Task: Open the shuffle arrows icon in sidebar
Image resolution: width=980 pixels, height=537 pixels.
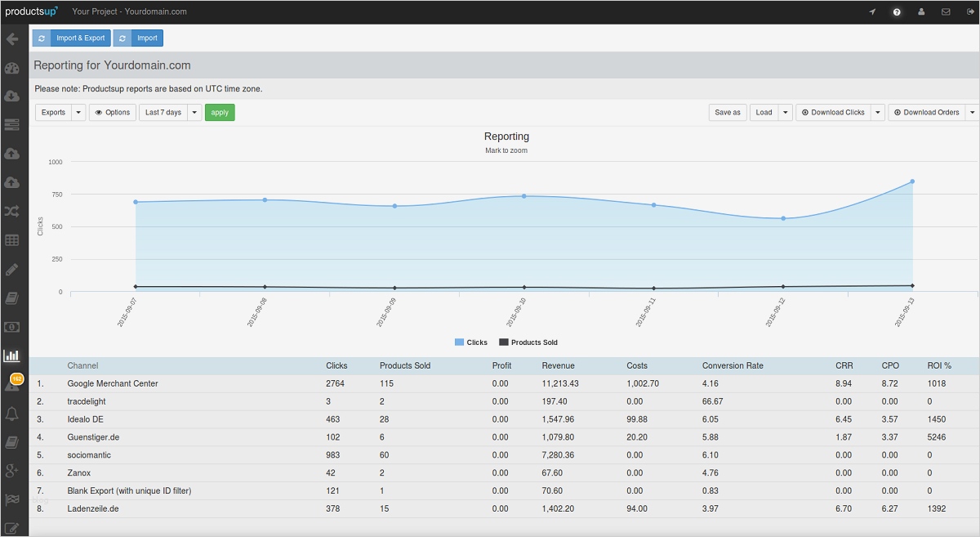Action: point(11,212)
